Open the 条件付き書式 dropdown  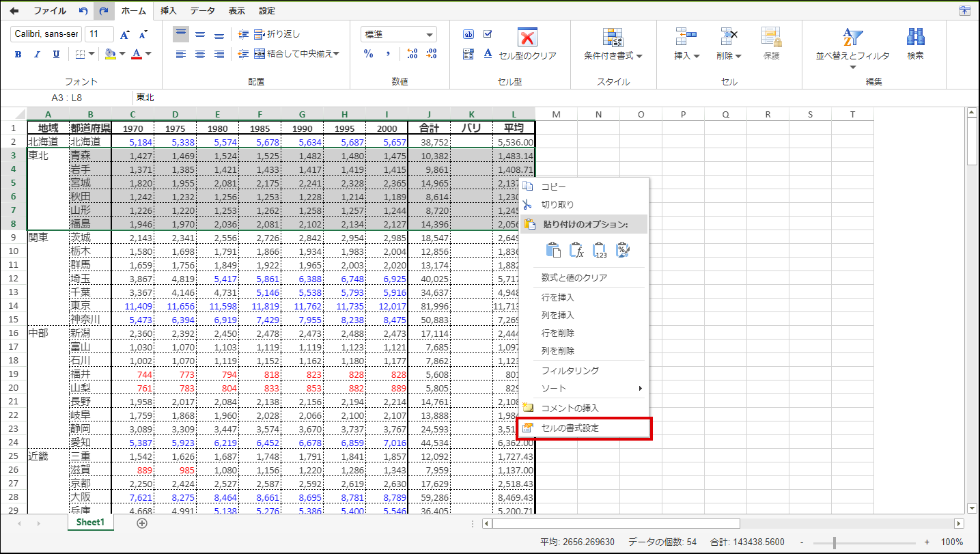tap(613, 45)
